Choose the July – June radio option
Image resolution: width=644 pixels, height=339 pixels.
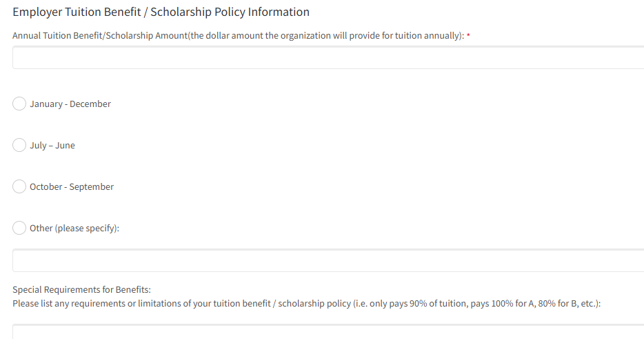20,145
